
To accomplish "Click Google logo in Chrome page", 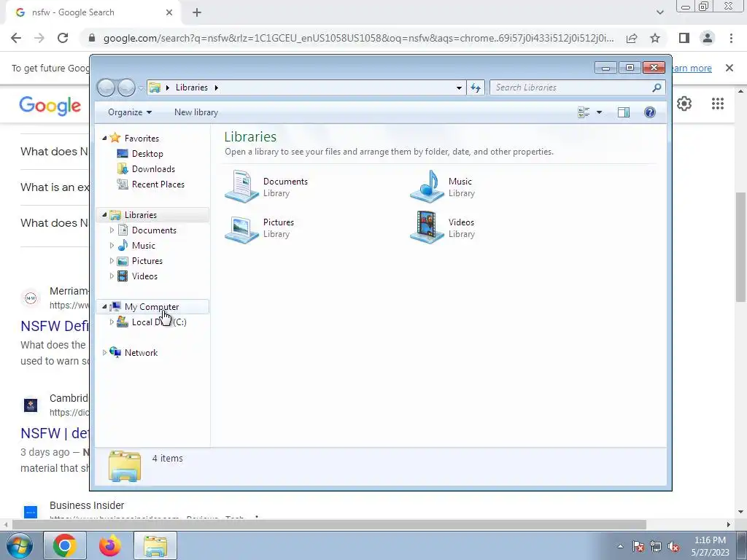I will pos(50,106).
